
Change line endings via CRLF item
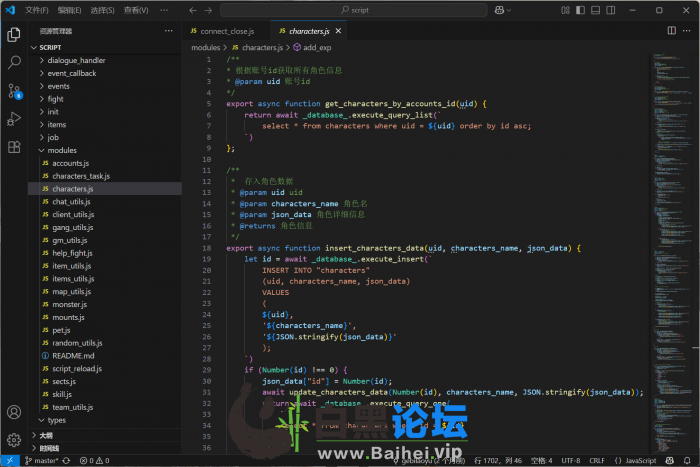[597, 460]
